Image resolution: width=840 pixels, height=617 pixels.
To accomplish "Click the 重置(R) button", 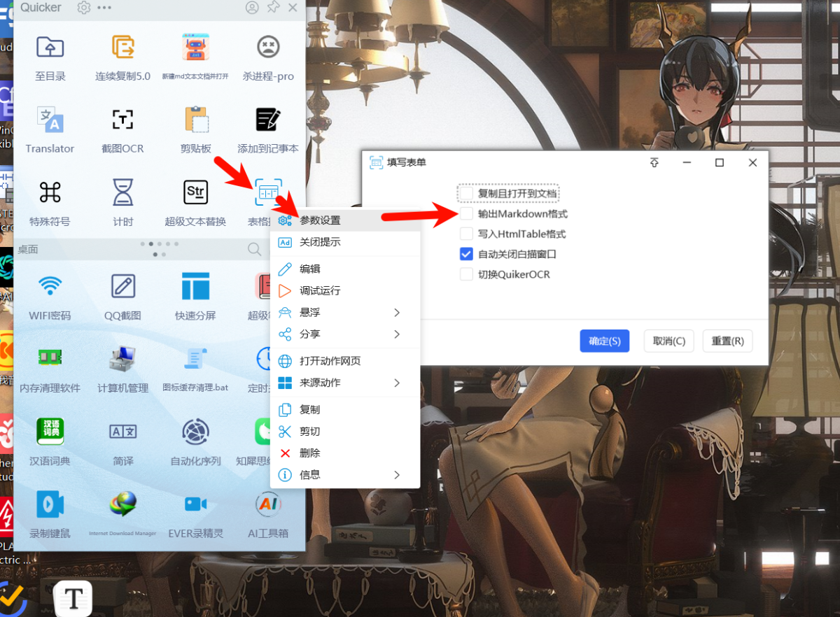I will [728, 341].
